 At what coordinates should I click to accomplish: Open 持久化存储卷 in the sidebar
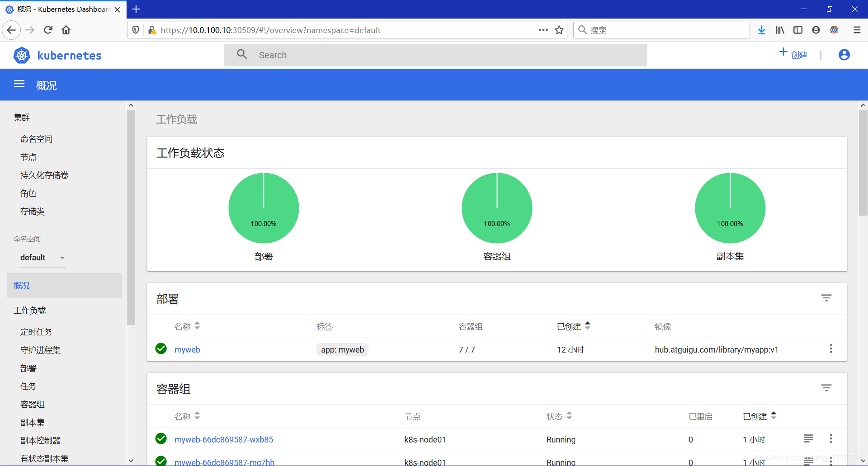(x=44, y=175)
